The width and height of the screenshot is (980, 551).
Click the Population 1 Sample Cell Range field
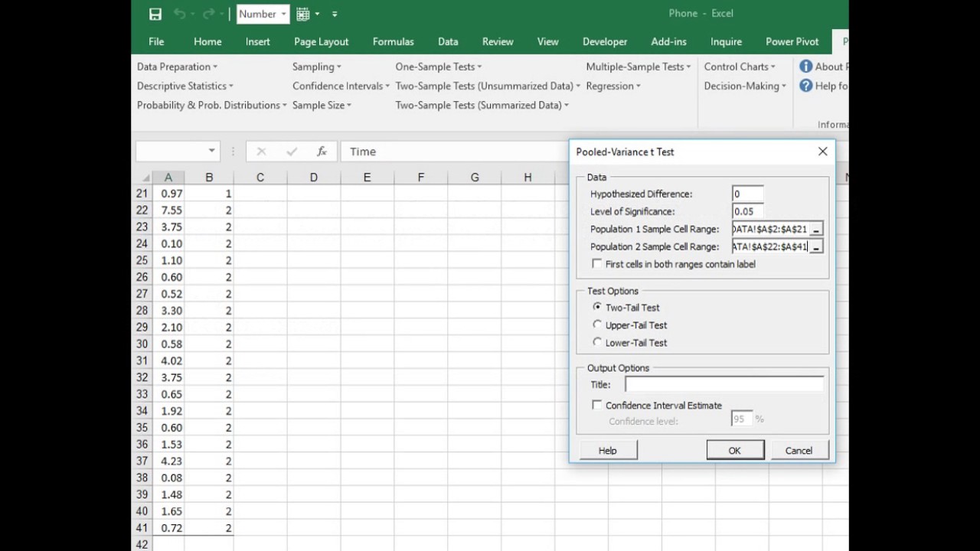click(x=770, y=230)
